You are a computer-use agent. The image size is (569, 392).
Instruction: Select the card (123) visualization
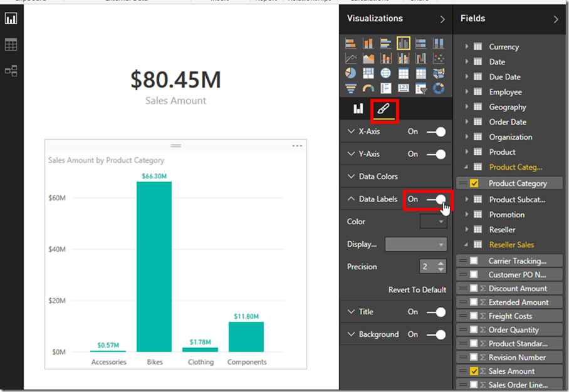pos(404,88)
